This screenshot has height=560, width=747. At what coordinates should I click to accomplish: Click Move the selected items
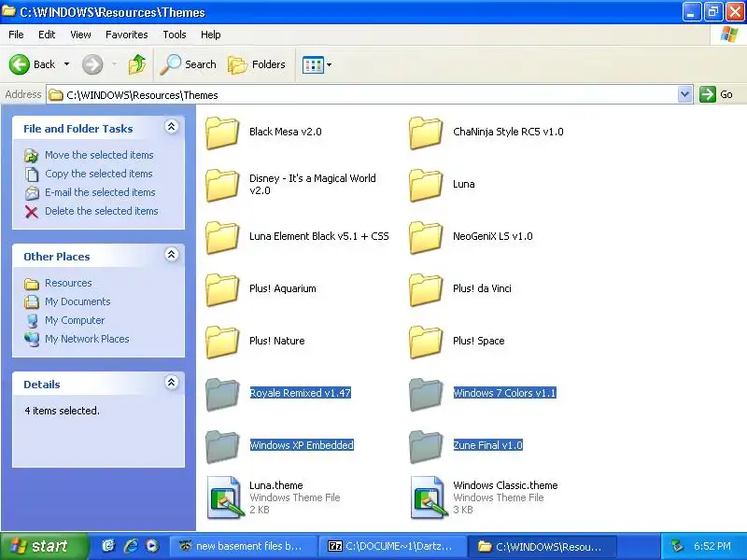click(99, 155)
